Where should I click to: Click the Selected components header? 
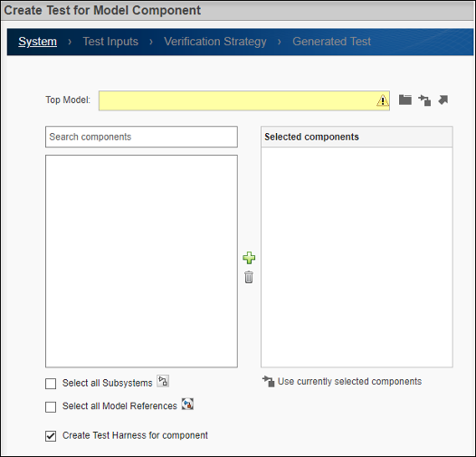357,137
